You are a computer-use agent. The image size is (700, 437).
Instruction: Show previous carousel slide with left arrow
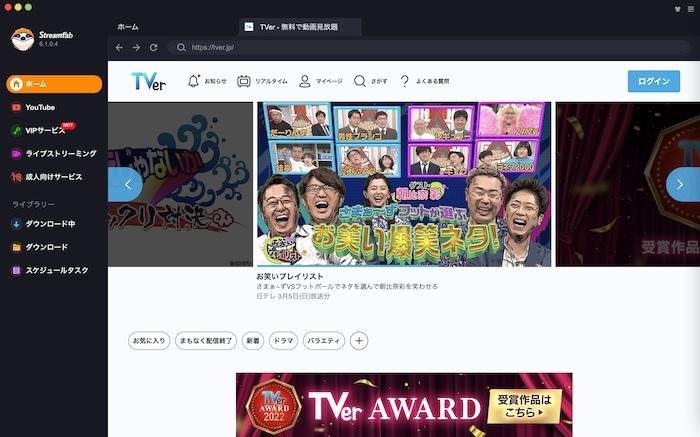[127, 184]
